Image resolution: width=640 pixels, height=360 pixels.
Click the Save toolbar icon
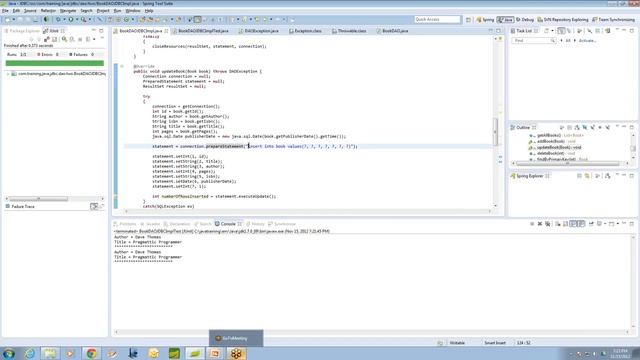click(x=20, y=19)
